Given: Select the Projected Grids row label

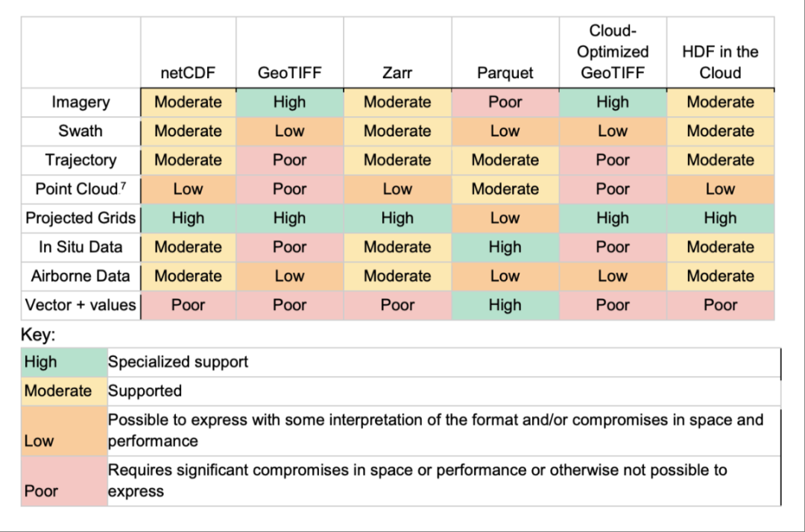Looking at the screenshot, I should point(80,218).
